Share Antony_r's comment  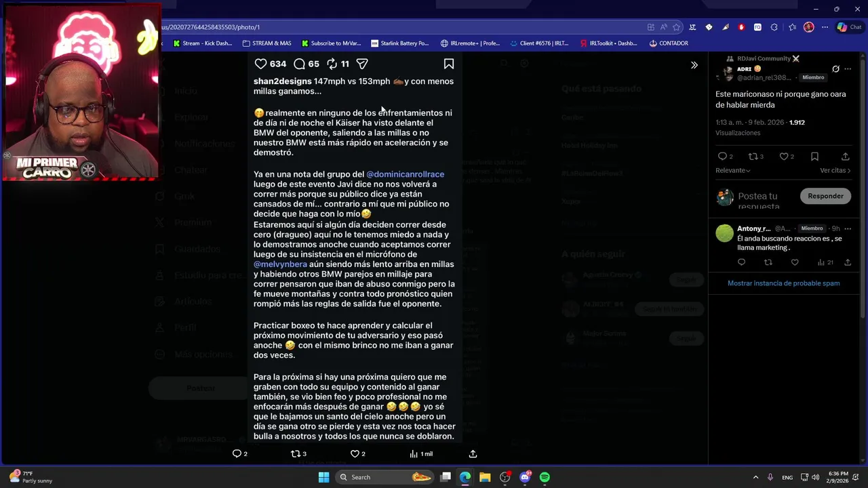848,262
